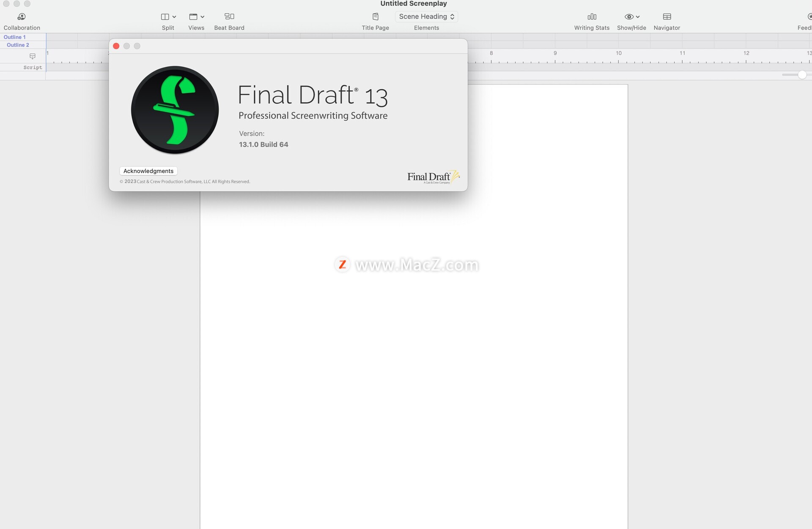This screenshot has height=529, width=812.
Task: Click the Final Draft company logo
Action: coord(433,177)
